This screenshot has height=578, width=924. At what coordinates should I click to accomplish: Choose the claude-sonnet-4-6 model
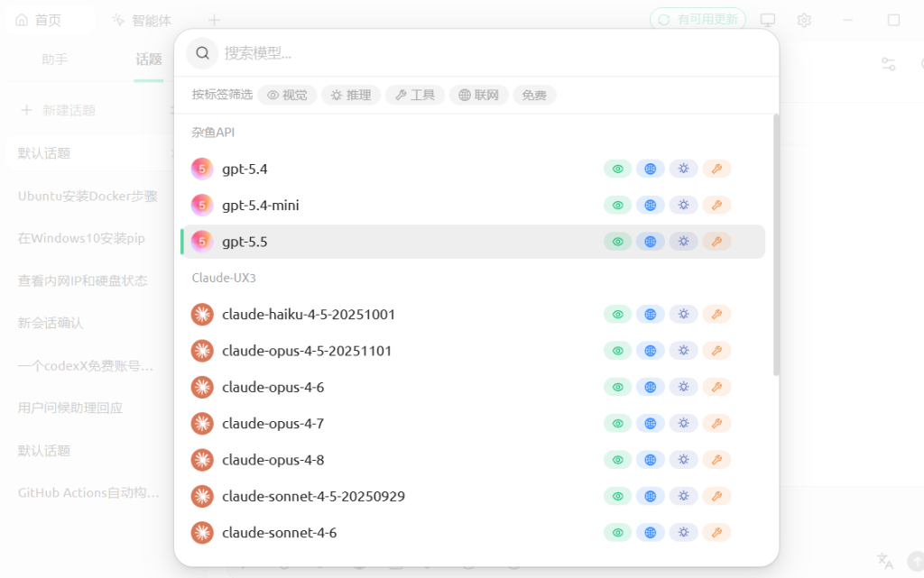(473, 533)
